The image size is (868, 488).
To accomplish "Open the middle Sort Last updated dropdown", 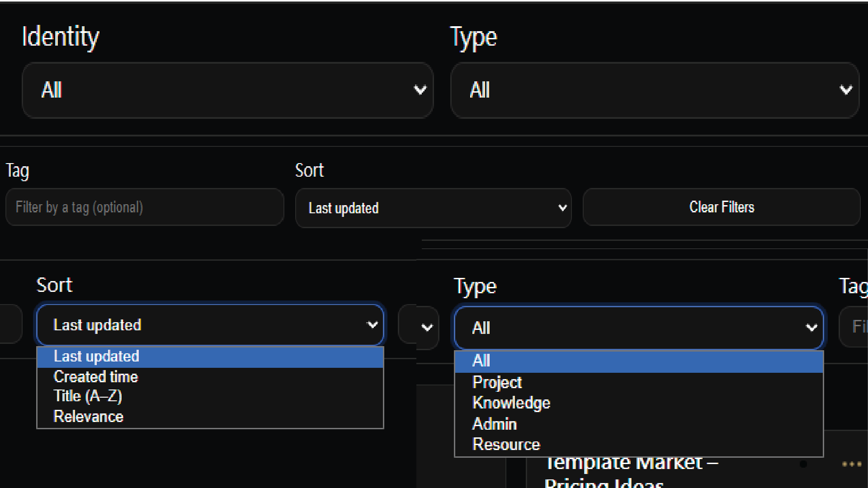I will click(433, 208).
